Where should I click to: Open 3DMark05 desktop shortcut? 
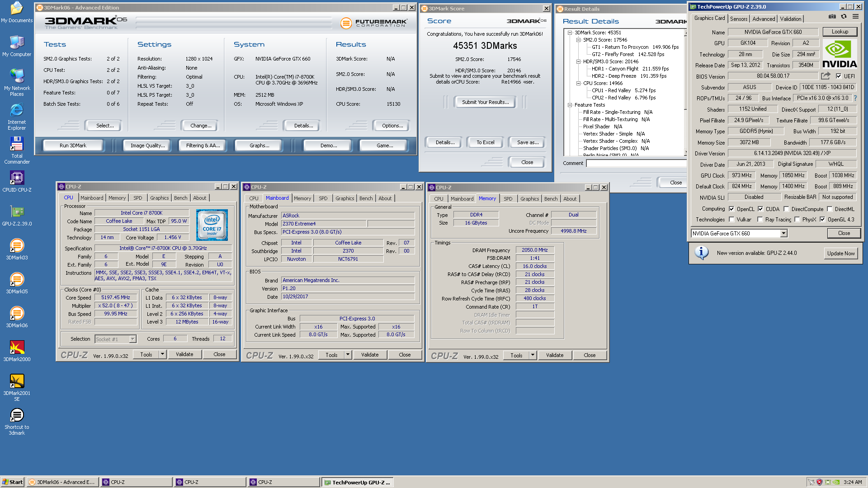[17, 283]
